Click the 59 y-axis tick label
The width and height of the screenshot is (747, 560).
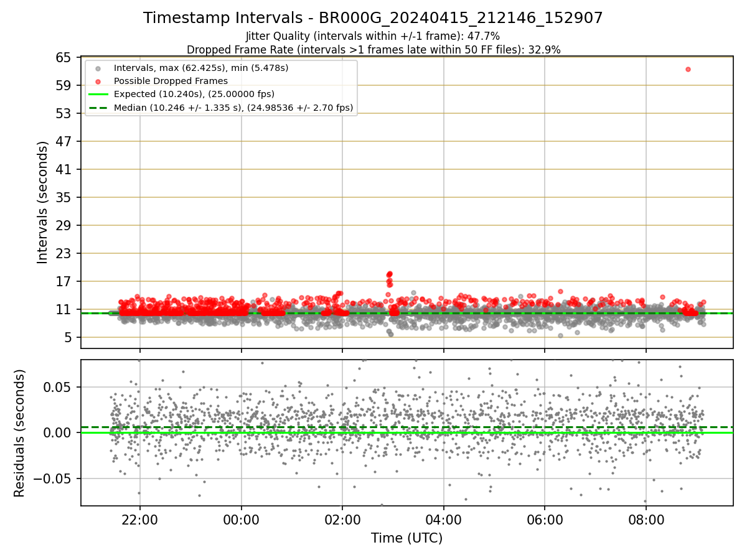coord(64,85)
